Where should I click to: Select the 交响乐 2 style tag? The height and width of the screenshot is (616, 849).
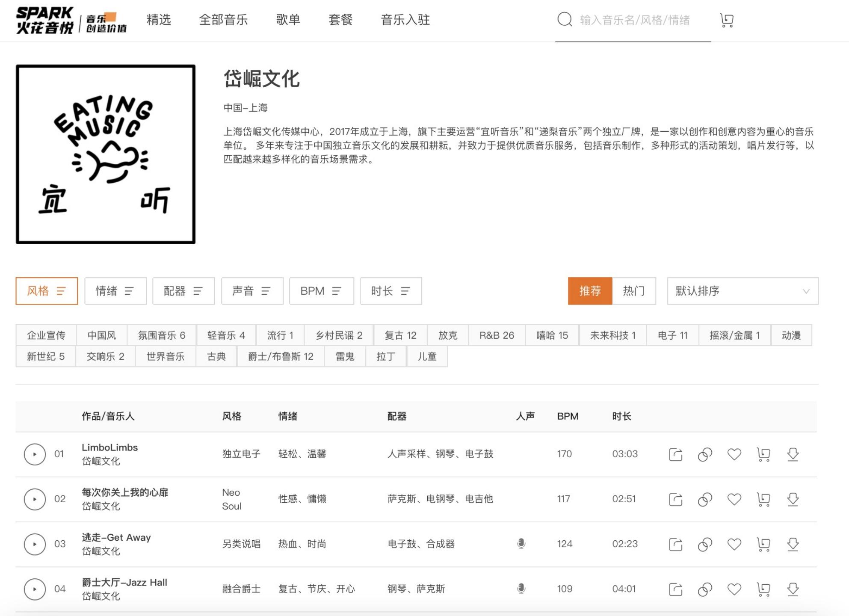[106, 356]
